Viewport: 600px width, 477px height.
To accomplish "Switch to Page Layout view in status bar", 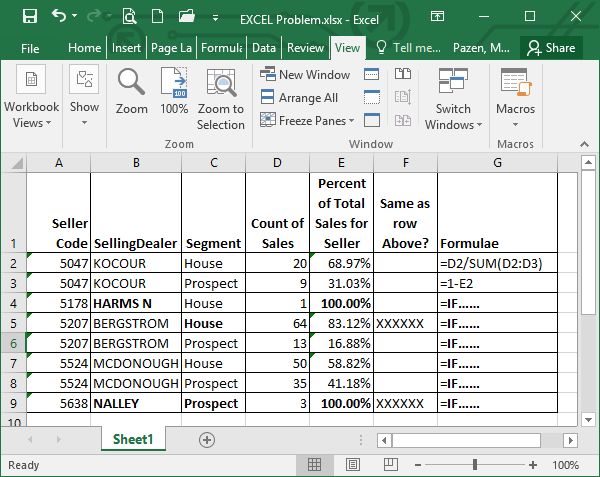I will click(x=352, y=464).
